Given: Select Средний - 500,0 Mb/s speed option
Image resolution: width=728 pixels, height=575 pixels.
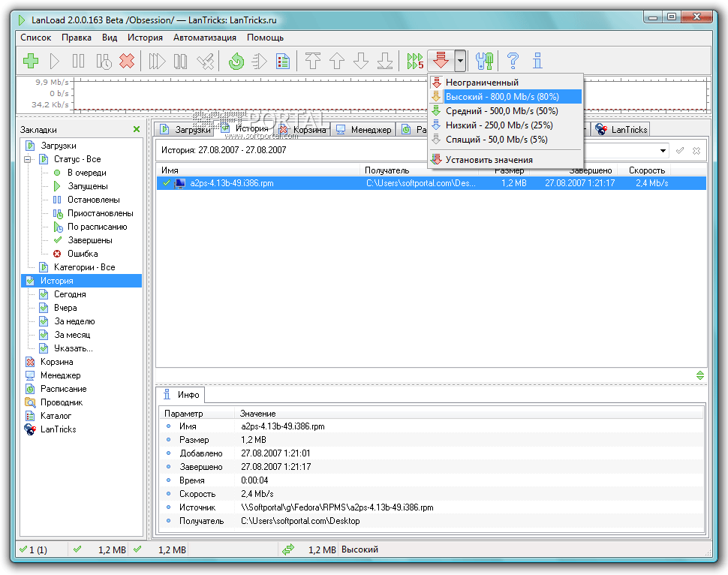Looking at the screenshot, I should pyautogui.click(x=505, y=111).
